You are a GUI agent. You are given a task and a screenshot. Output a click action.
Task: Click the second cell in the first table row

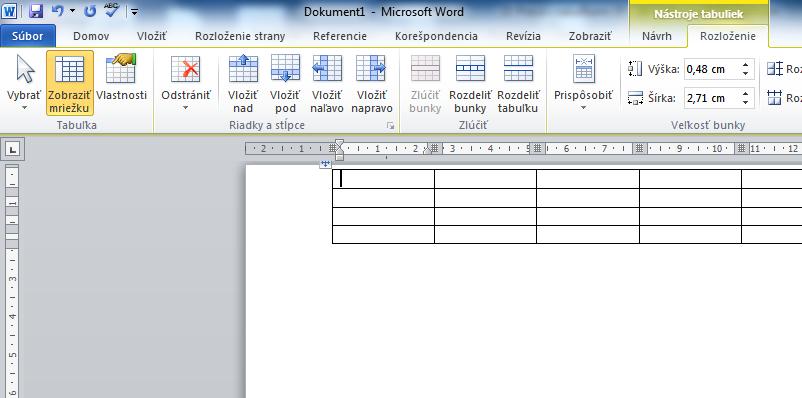coord(485,179)
